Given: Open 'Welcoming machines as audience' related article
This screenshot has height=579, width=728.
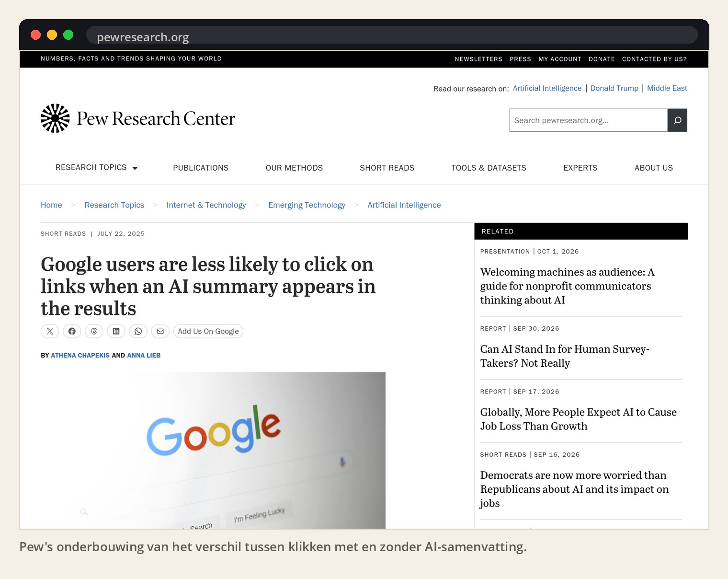Looking at the screenshot, I should click(x=568, y=286).
